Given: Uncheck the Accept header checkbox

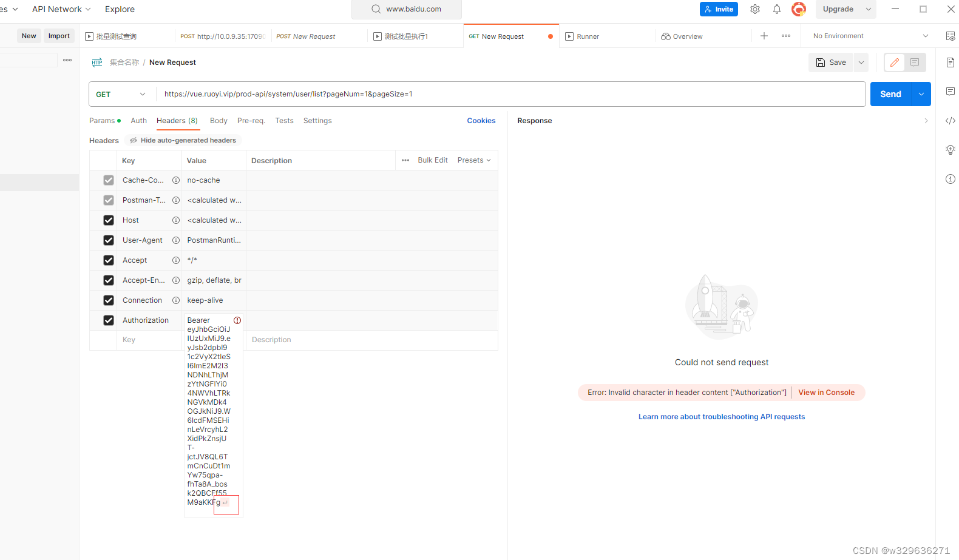Looking at the screenshot, I should (109, 260).
